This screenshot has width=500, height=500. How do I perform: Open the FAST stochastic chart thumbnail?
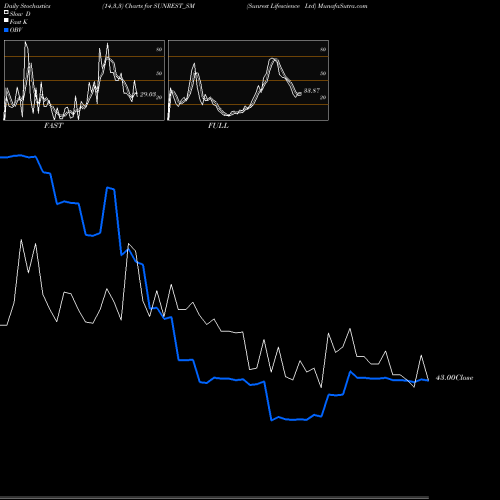(x=84, y=80)
